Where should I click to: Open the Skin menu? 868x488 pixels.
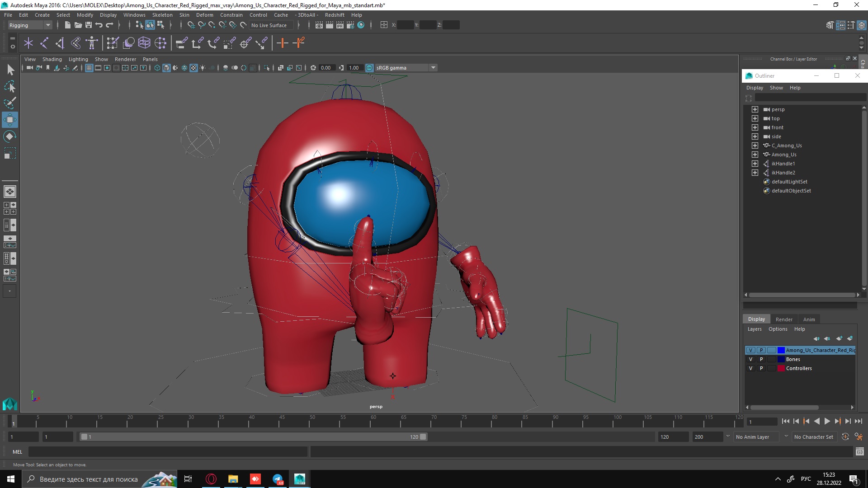[184, 15]
